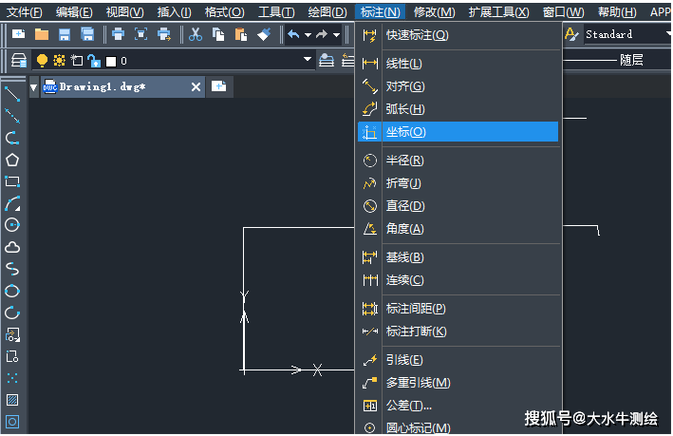The height and width of the screenshot is (436, 673).
Task: Click the match properties brush icon
Action: 264,34
